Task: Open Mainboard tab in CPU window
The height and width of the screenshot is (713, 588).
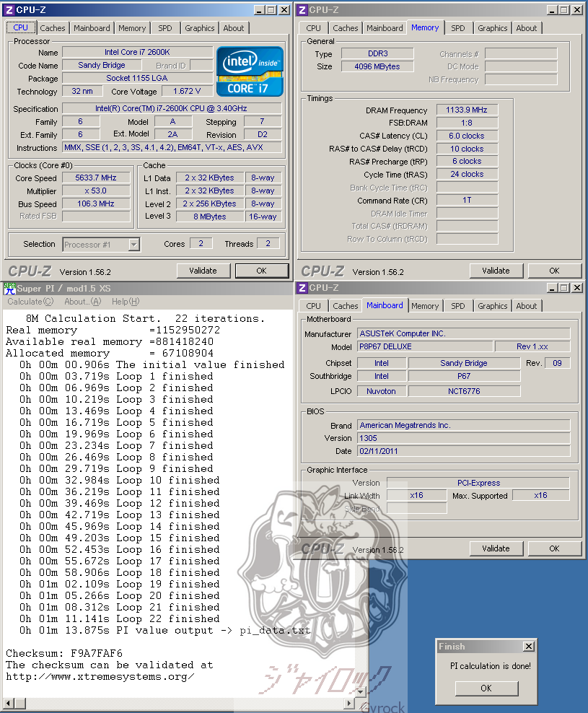Action: [92, 28]
